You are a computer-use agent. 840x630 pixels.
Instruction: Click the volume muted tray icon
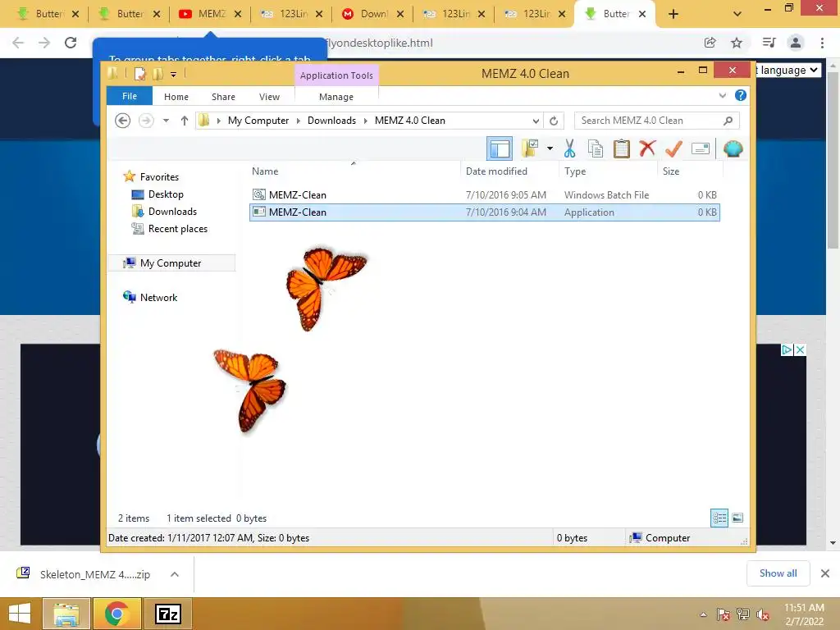point(762,614)
